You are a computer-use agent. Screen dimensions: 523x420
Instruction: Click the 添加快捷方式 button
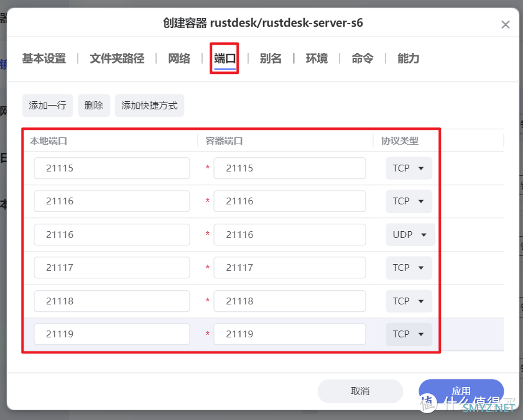coord(149,106)
